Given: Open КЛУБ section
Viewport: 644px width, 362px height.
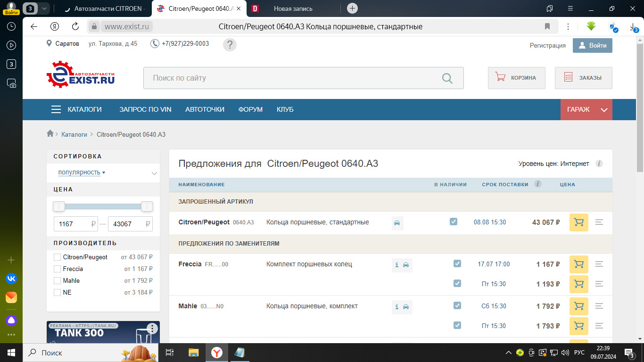Looking at the screenshot, I should 285,109.
